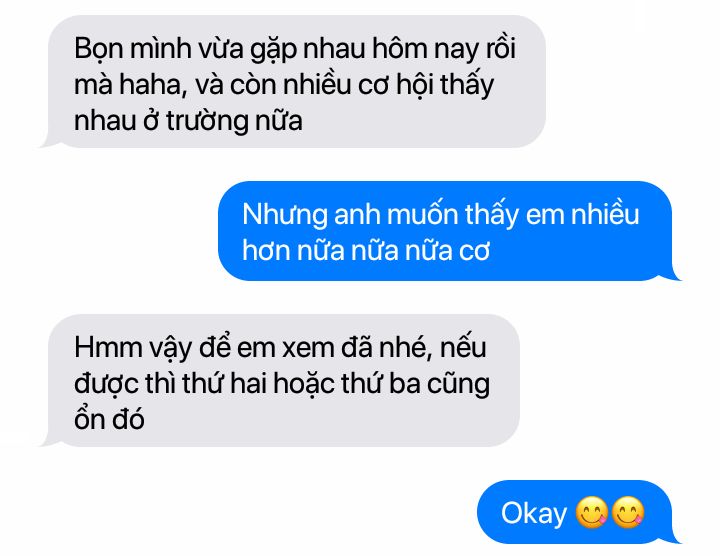Click the text line "nhau ở trường nữa"
The image size is (720, 556).
(x=188, y=121)
